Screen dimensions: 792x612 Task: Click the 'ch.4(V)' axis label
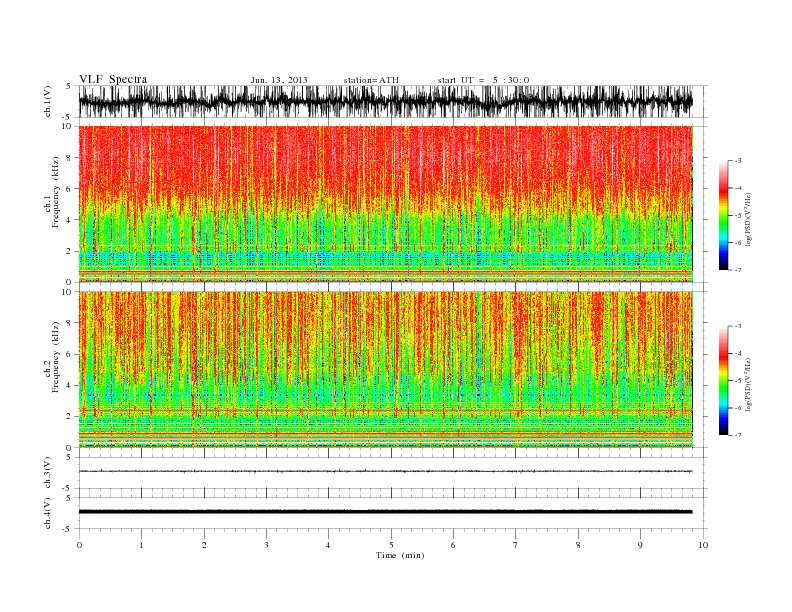click(x=48, y=513)
